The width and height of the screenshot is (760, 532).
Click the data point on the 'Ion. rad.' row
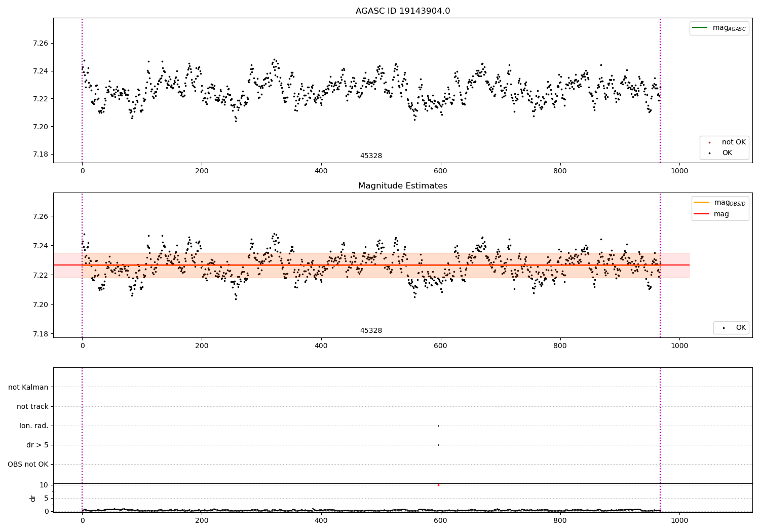pyautogui.click(x=438, y=426)
